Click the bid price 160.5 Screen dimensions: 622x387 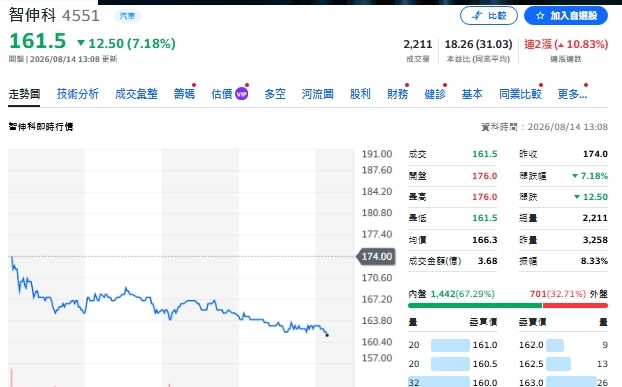click(x=485, y=364)
